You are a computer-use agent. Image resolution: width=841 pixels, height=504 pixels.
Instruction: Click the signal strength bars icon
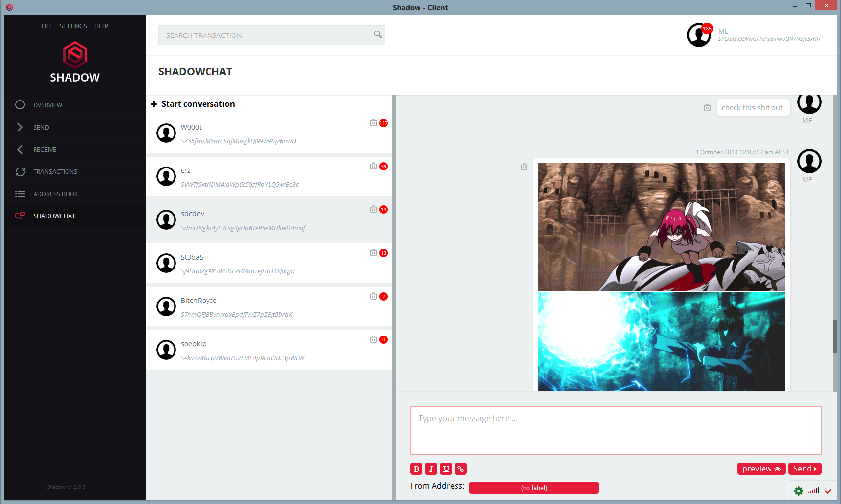point(814,490)
